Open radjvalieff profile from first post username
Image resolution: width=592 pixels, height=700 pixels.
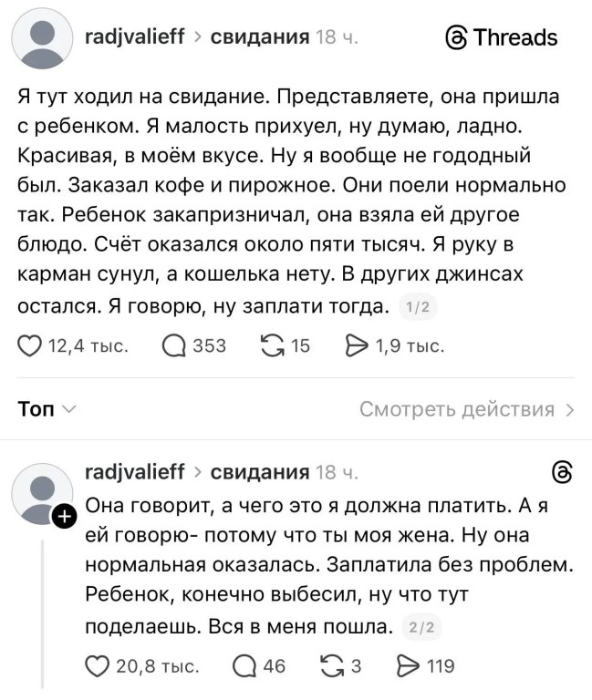134,36
